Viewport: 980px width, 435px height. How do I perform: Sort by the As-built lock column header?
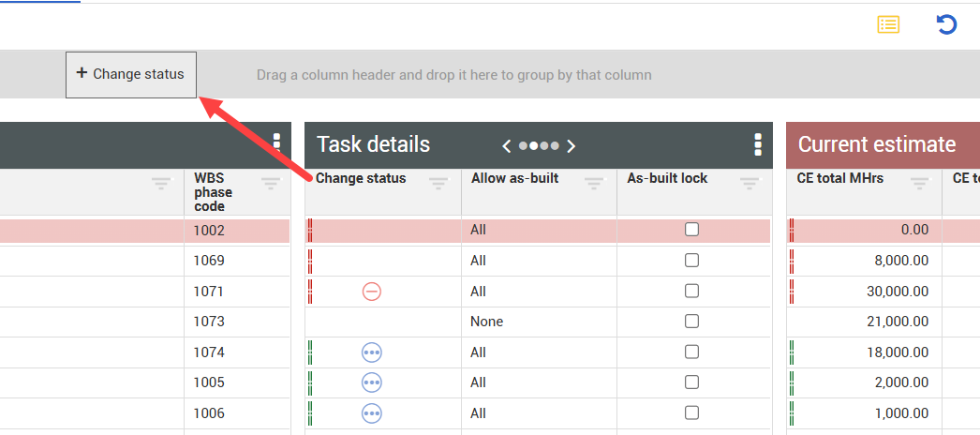click(x=667, y=178)
